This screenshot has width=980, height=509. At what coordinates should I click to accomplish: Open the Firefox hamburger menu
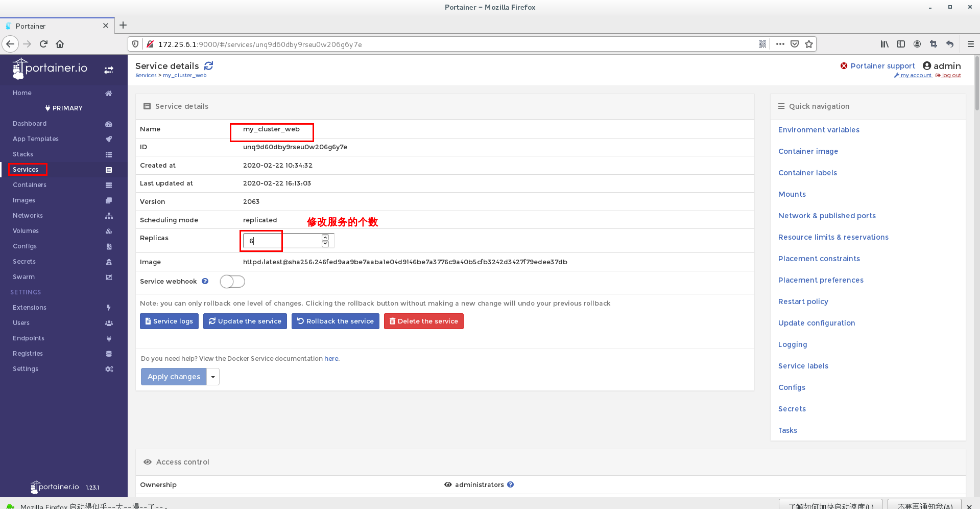pyautogui.click(x=971, y=44)
